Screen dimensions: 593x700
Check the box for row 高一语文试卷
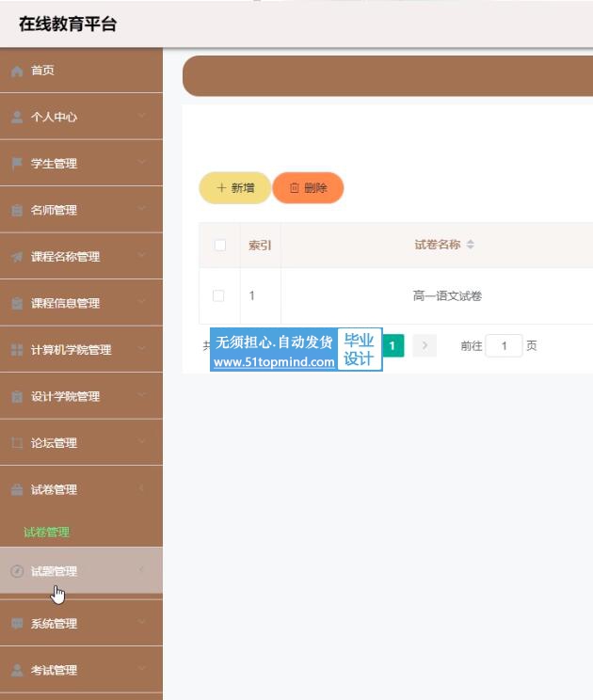pos(218,296)
